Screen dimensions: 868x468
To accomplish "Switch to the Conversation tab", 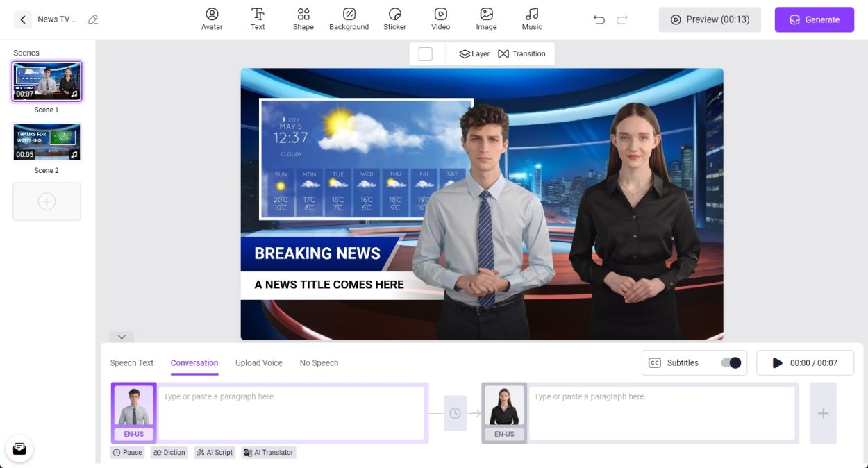I will point(194,362).
